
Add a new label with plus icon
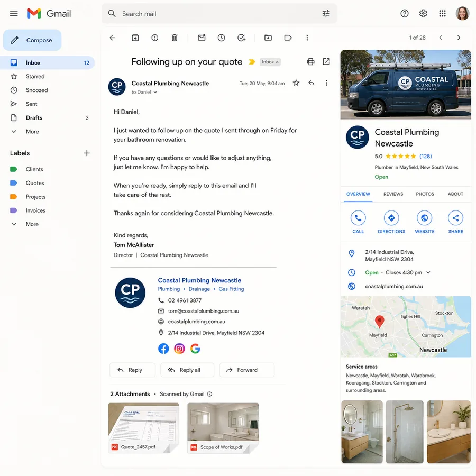[87, 153]
